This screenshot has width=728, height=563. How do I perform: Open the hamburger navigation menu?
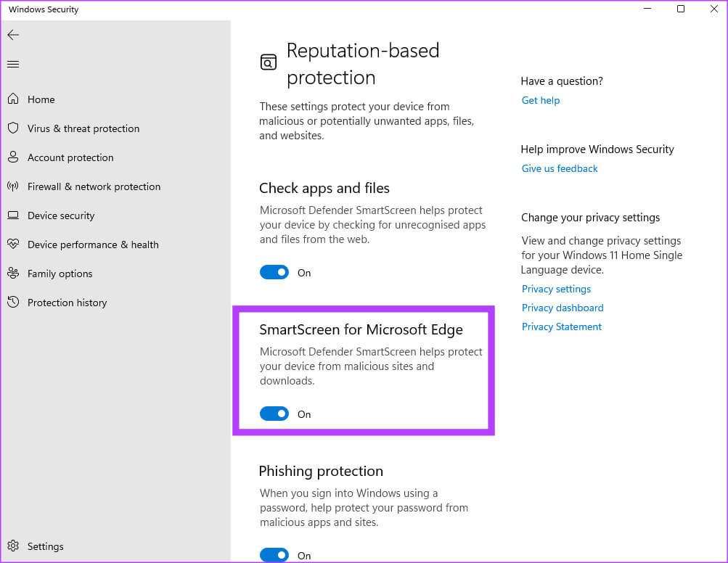pos(13,64)
